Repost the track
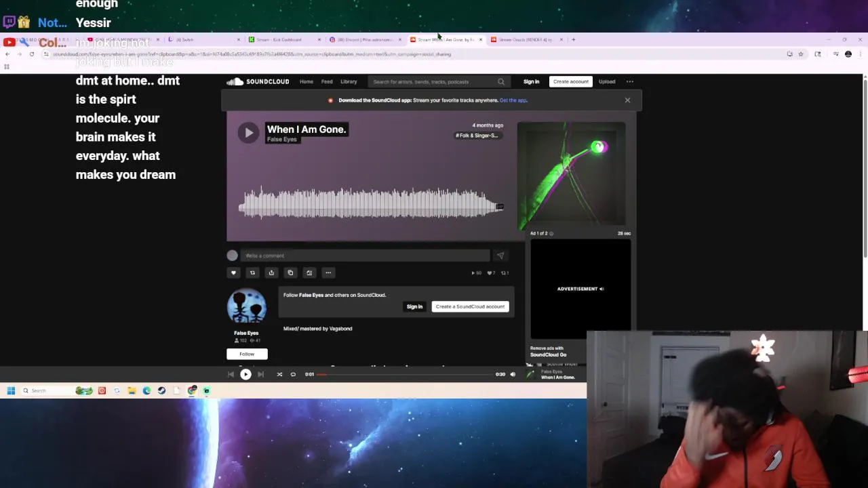 (252, 272)
